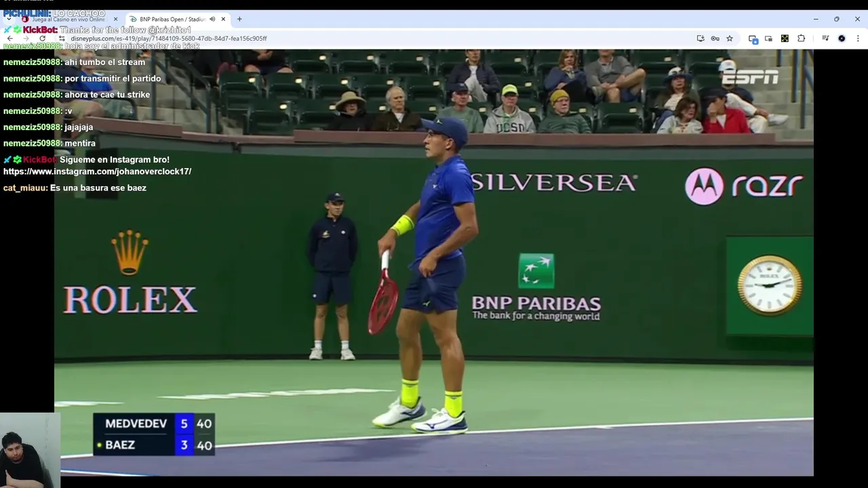The image size is (868, 488).
Task: Restore down the browser window
Action: pos(837,19)
